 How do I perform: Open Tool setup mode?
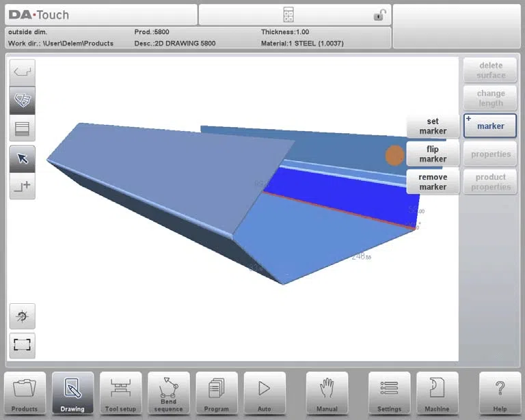click(x=120, y=393)
